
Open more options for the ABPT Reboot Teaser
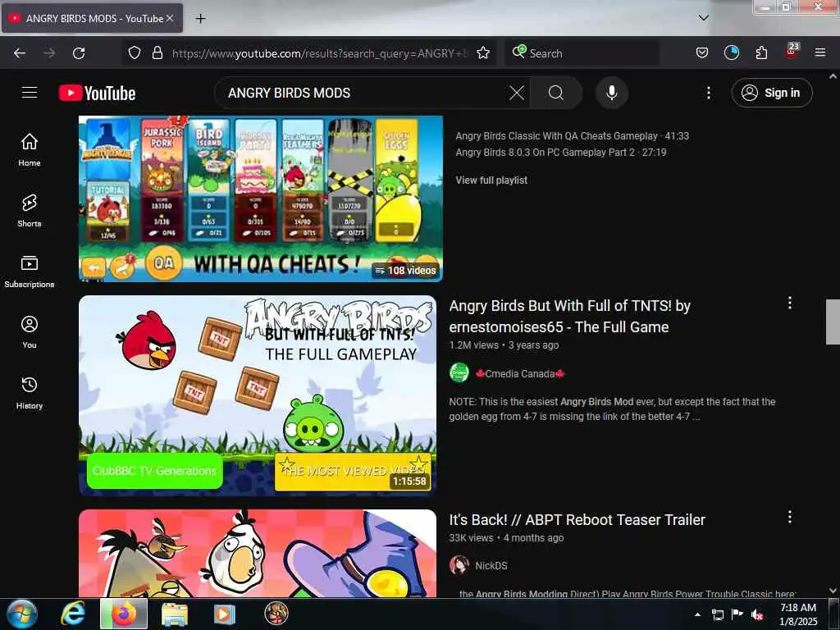(x=789, y=517)
